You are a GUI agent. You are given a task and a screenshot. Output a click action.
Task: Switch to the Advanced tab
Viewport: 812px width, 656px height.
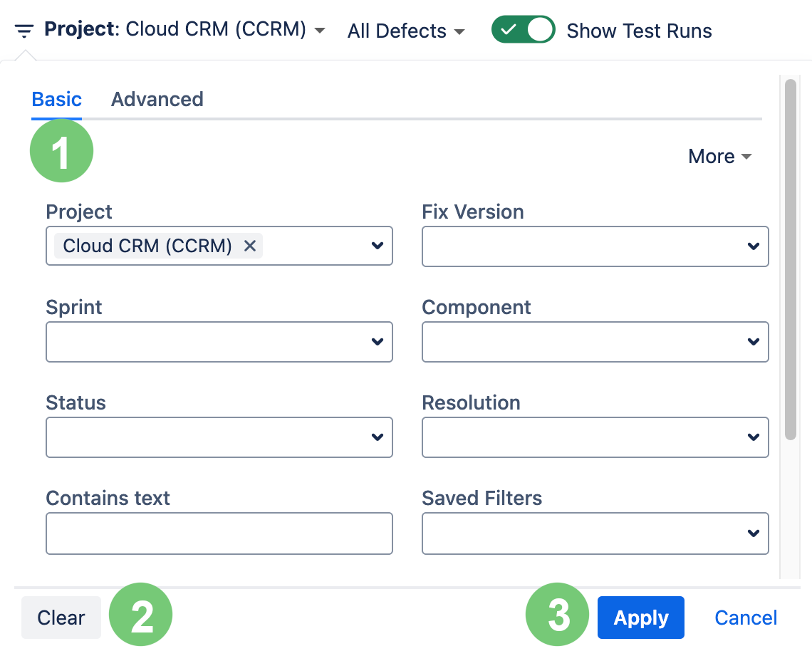(x=157, y=100)
